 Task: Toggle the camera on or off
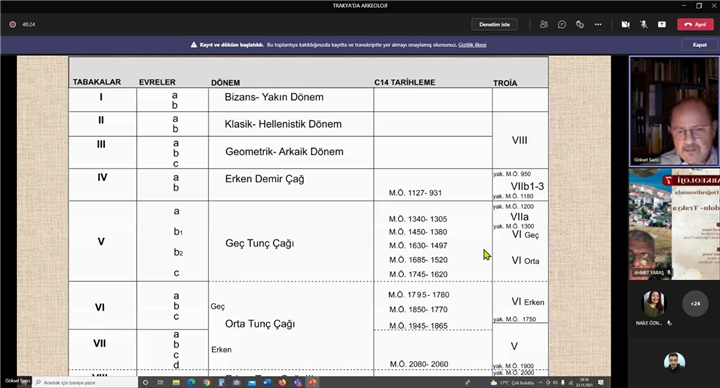click(x=625, y=24)
